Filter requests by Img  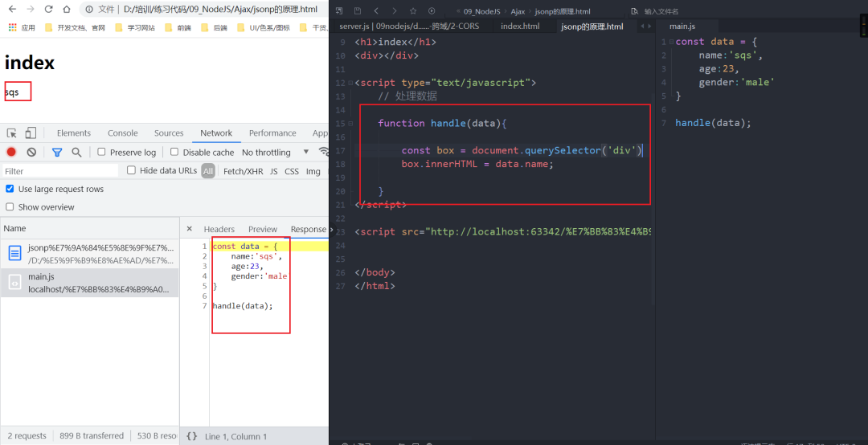tap(313, 171)
